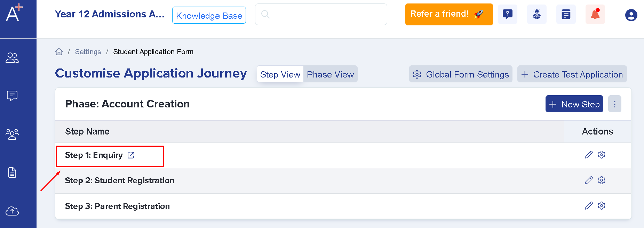Switch to Phase View tab
This screenshot has width=644, height=228.
pos(330,74)
